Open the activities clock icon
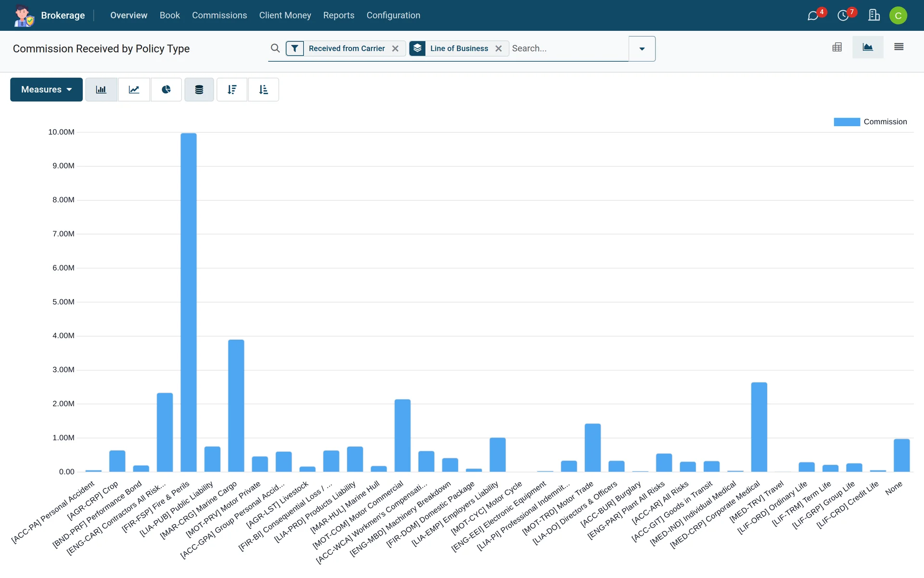 [x=843, y=15]
